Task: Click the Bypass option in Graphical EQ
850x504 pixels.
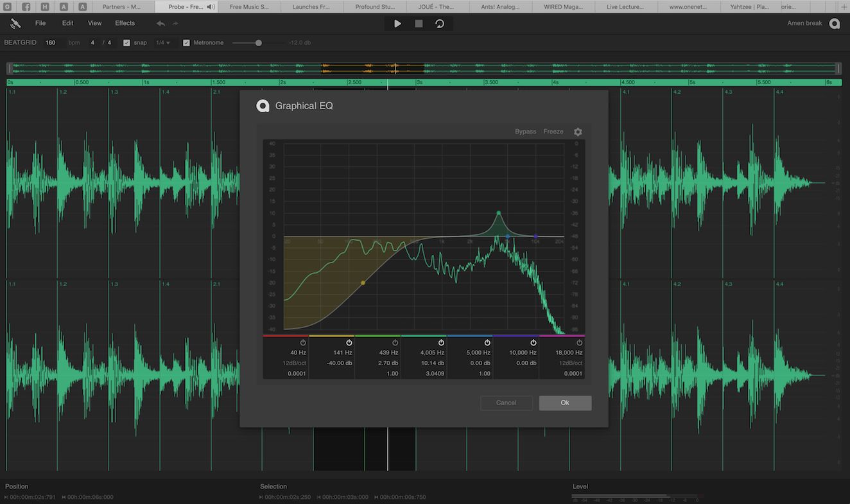Action: [x=525, y=131]
